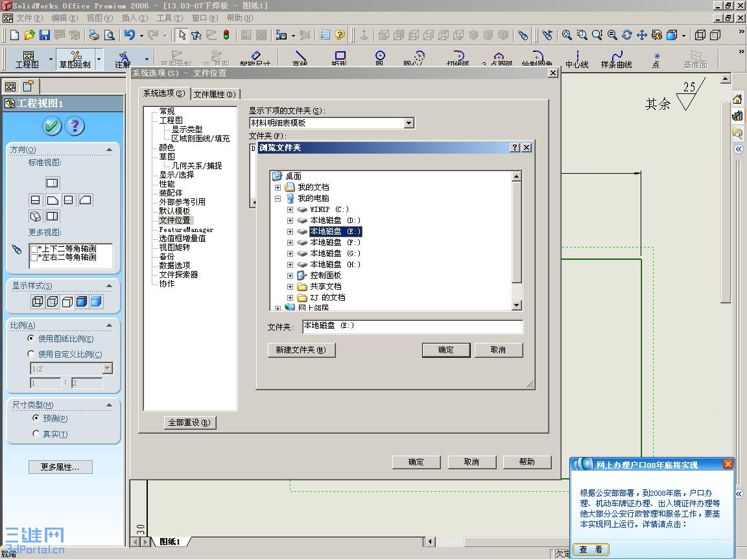Click the 文件夹 path input field
Screen dimensions: 747x560
[x=412, y=326]
